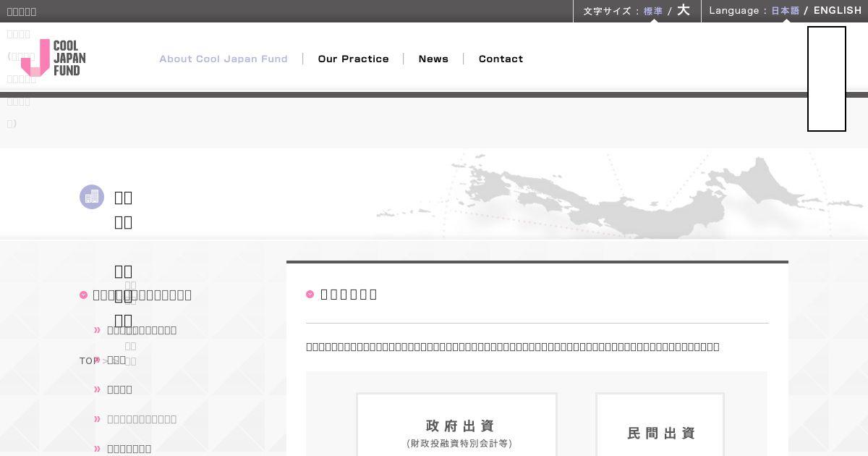Click pink circle icon beside sidebar heading
This screenshot has width=868, height=456.
[84, 295]
